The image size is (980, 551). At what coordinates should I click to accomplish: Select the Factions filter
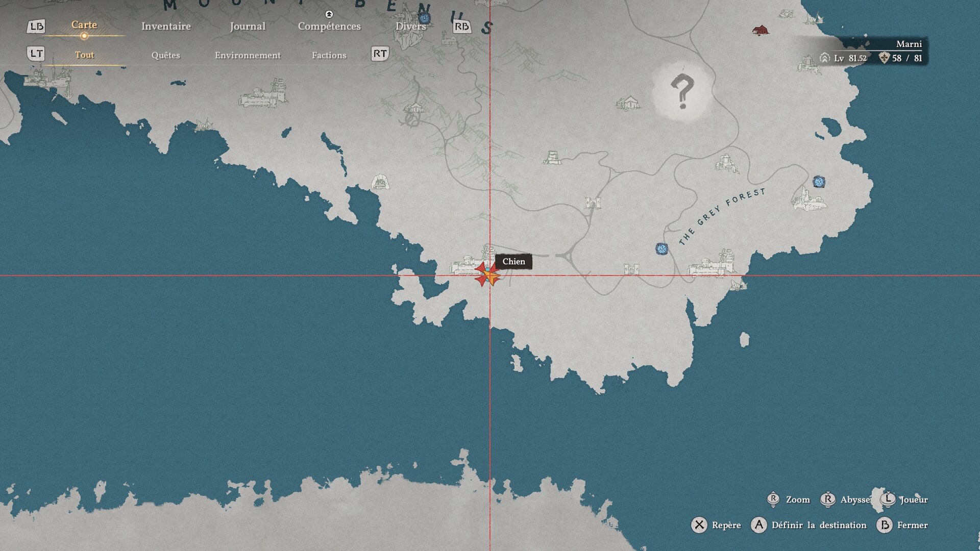[329, 55]
